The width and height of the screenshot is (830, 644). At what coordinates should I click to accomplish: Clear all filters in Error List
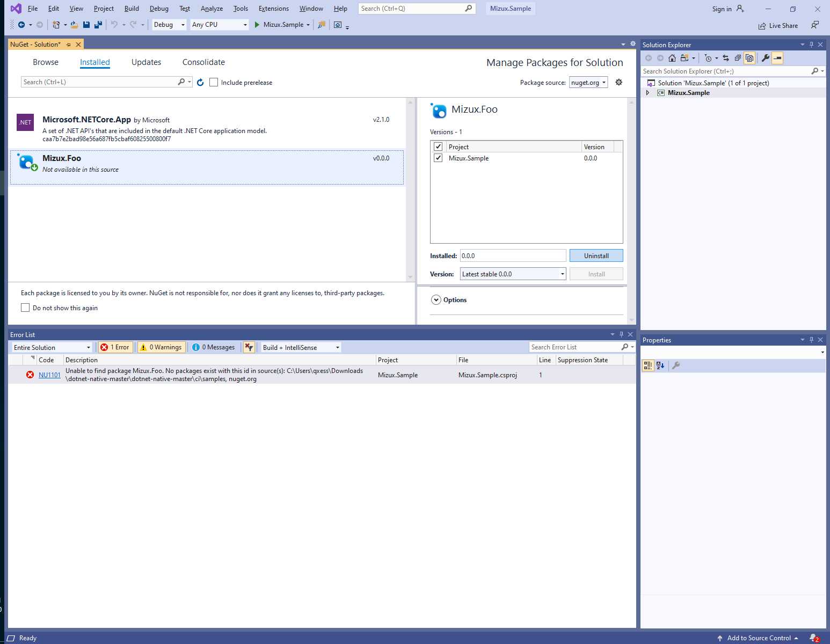(x=249, y=347)
